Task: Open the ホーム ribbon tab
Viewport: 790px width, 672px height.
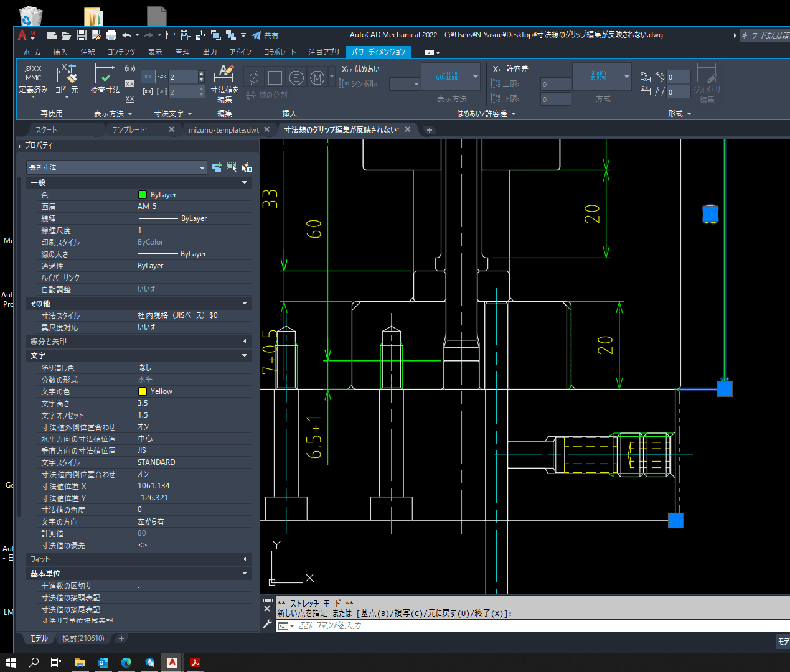Action: point(32,52)
